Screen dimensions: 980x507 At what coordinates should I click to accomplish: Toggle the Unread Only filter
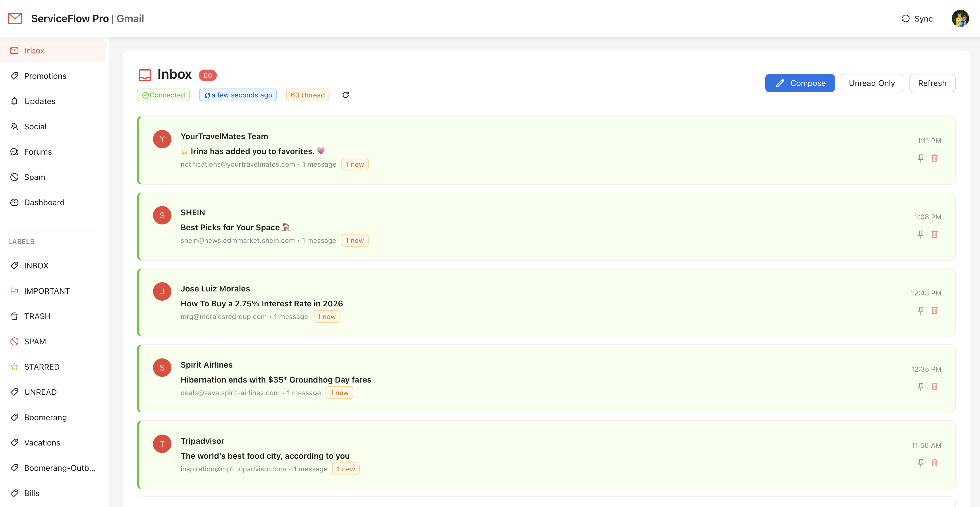tap(871, 83)
